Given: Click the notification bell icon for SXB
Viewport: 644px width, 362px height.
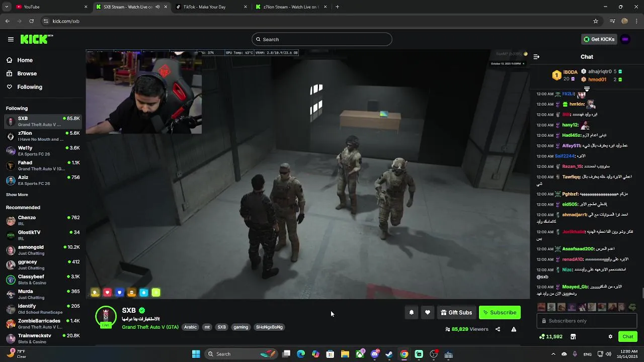Looking at the screenshot, I should (x=412, y=312).
